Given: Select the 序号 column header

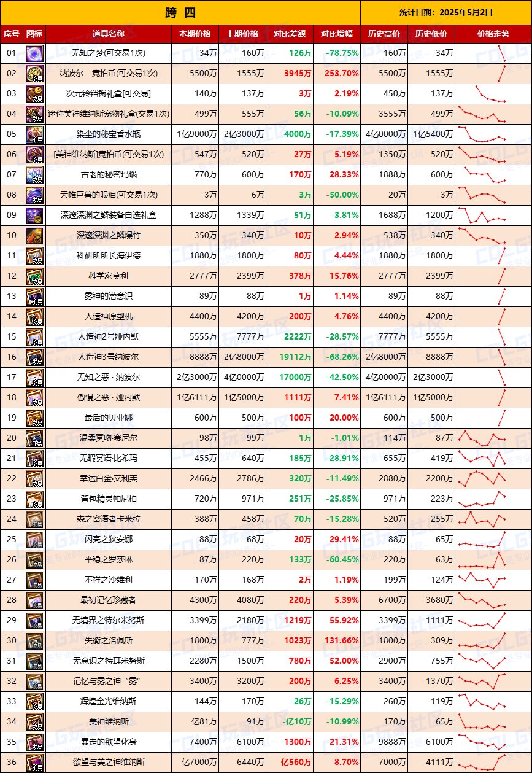Looking at the screenshot, I should pyautogui.click(x=12, y=34).
